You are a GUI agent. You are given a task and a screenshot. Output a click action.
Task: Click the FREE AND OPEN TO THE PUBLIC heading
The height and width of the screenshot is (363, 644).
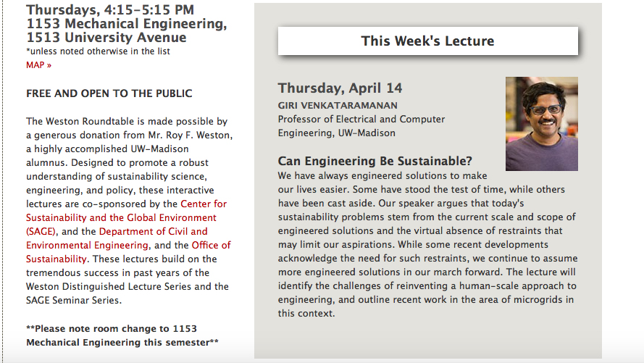tap(109, 93)
